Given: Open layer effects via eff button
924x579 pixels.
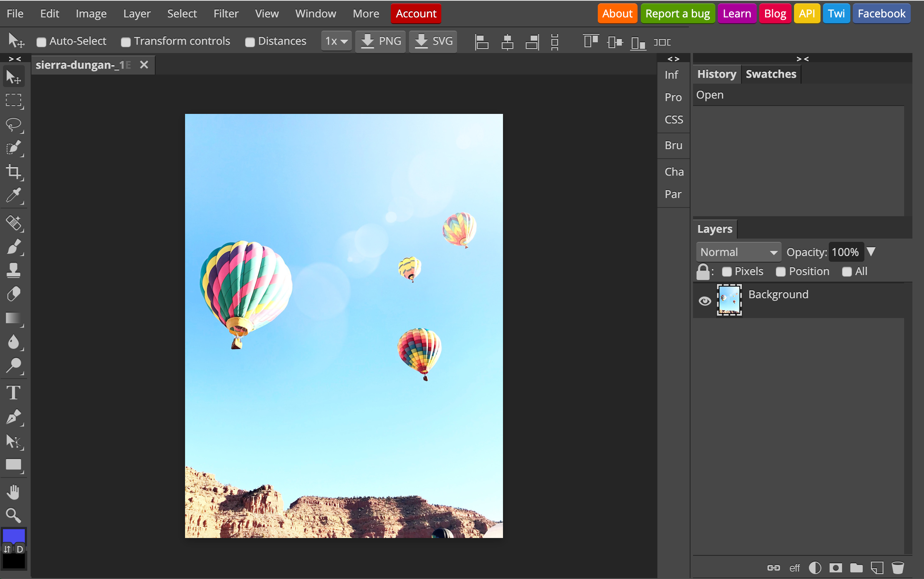Looking at the screenshot, I should pos(794,568).
